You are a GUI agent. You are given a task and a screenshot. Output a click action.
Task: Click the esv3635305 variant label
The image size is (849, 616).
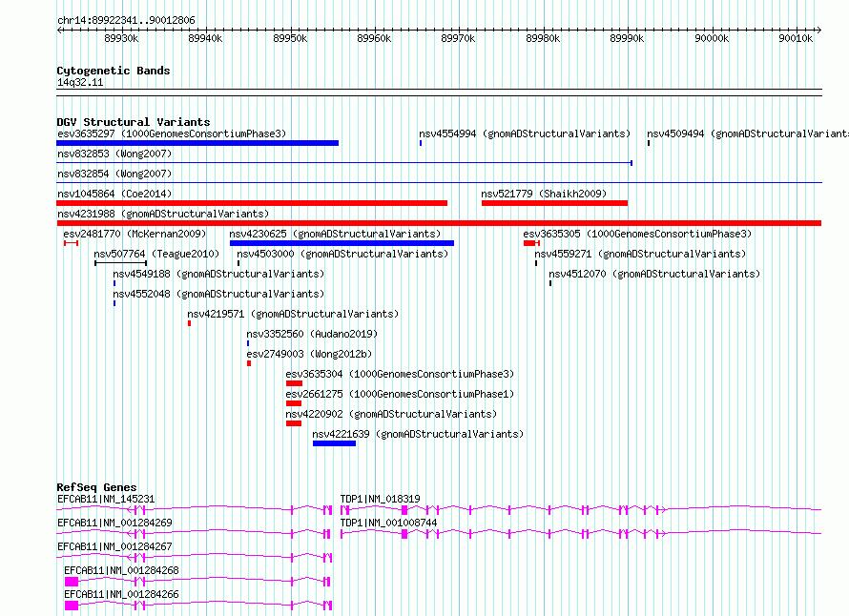[637, 234]
